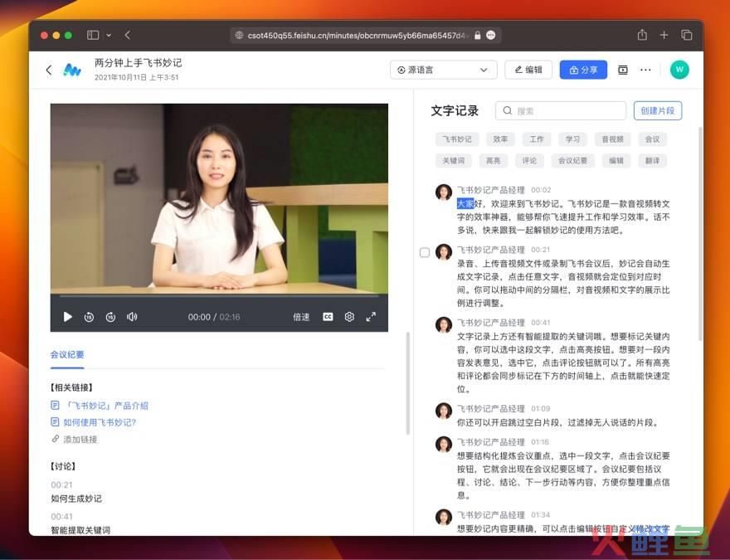
Task: Click the lock icon in address bar
Action: [x=477, y=36]
